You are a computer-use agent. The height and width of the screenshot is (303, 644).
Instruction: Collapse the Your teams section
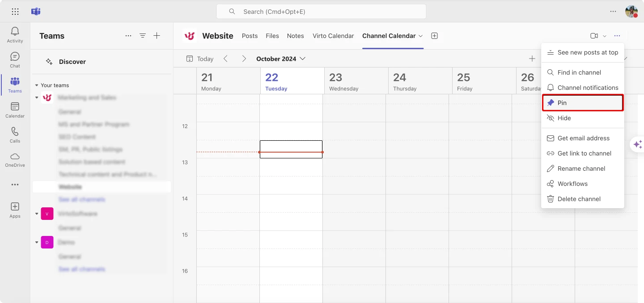click(x=36, y=85)
